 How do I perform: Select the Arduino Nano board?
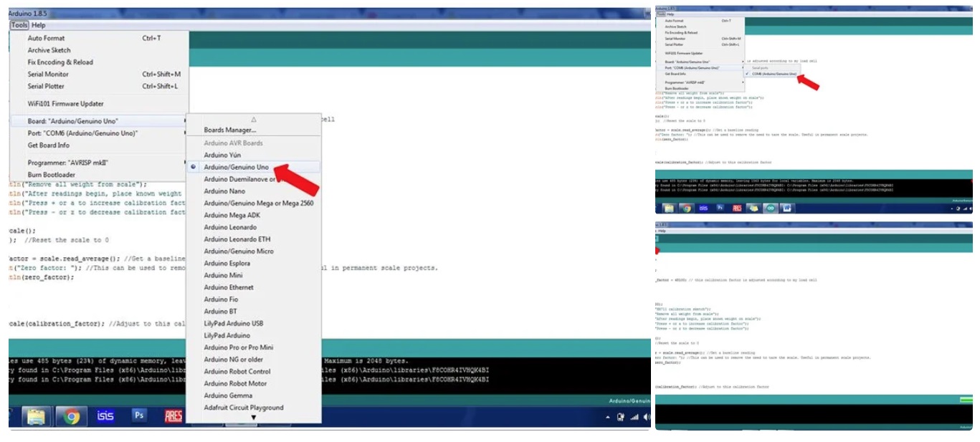pos(254,191)
